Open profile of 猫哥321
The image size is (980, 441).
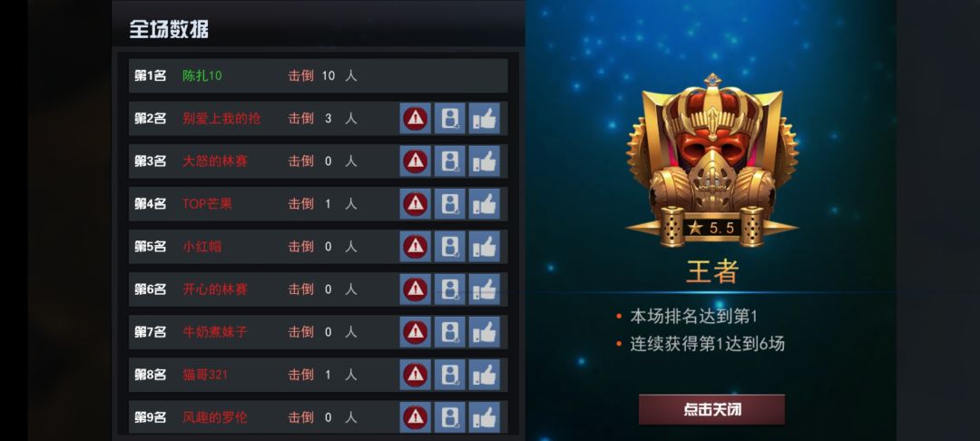click(205, 375)
